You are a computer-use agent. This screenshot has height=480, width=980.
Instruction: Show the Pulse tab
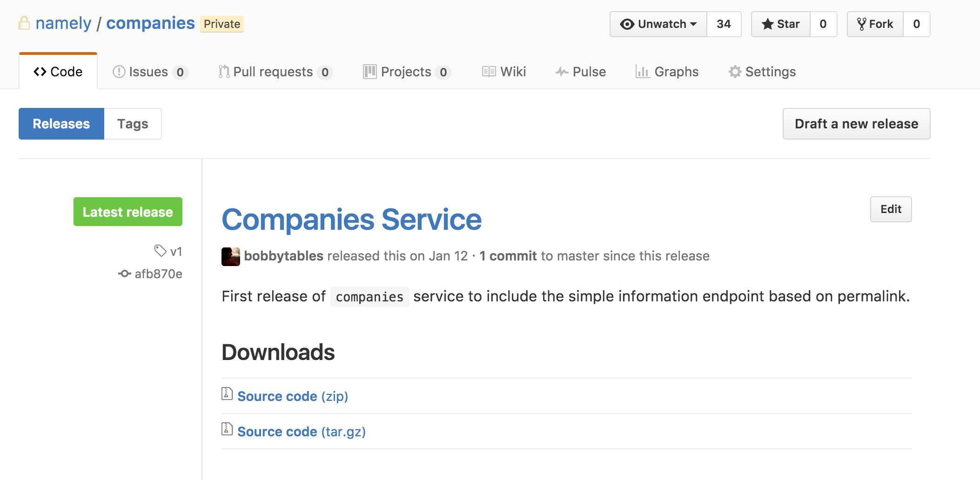click(x=581, y=72)
